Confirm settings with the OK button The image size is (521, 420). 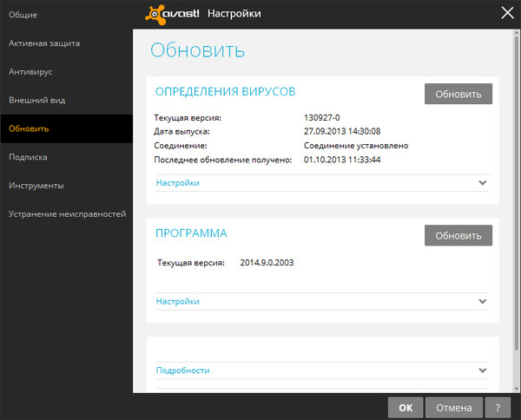[406, 406]
